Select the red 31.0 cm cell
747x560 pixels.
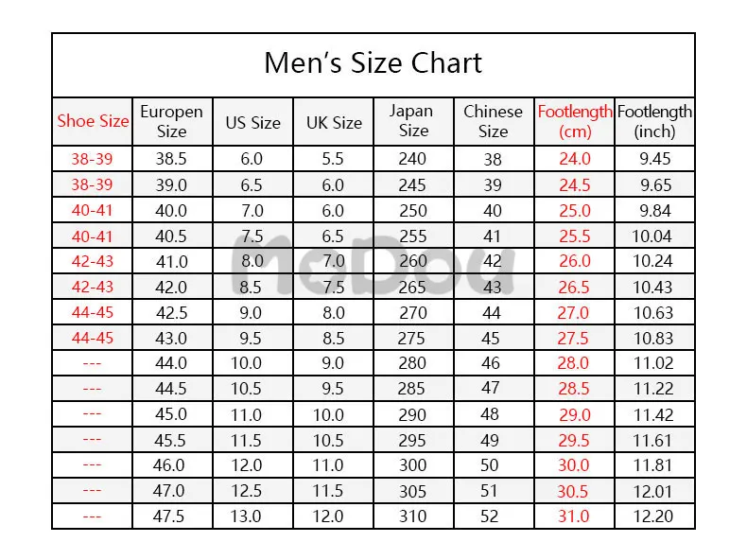click(574, 516)
